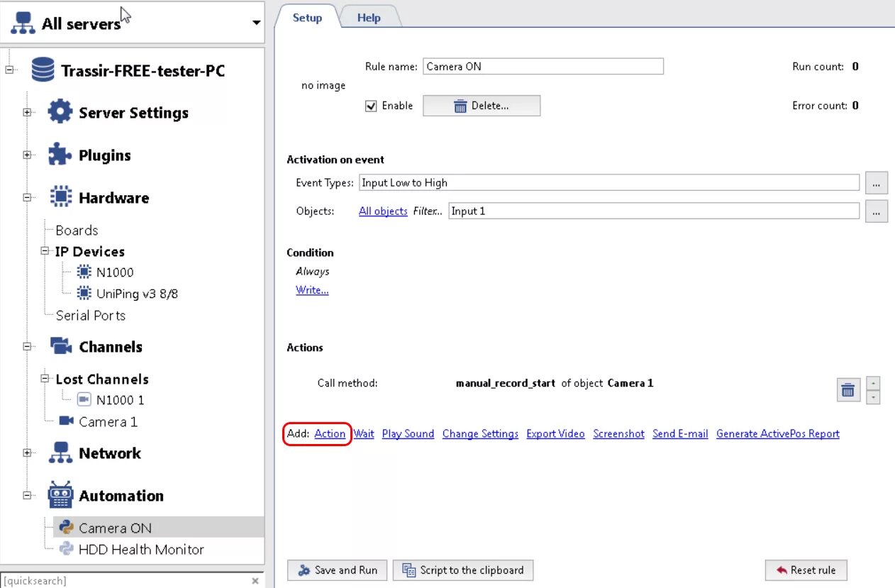This screenshot has height=588, width=895.
Task: Expand the Network tree node
Action: (28, 453)
